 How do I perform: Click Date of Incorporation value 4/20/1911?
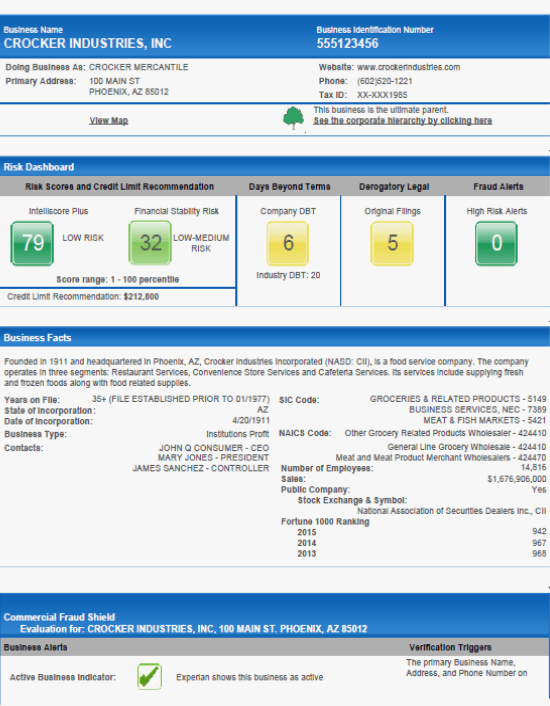coord(251,421)
